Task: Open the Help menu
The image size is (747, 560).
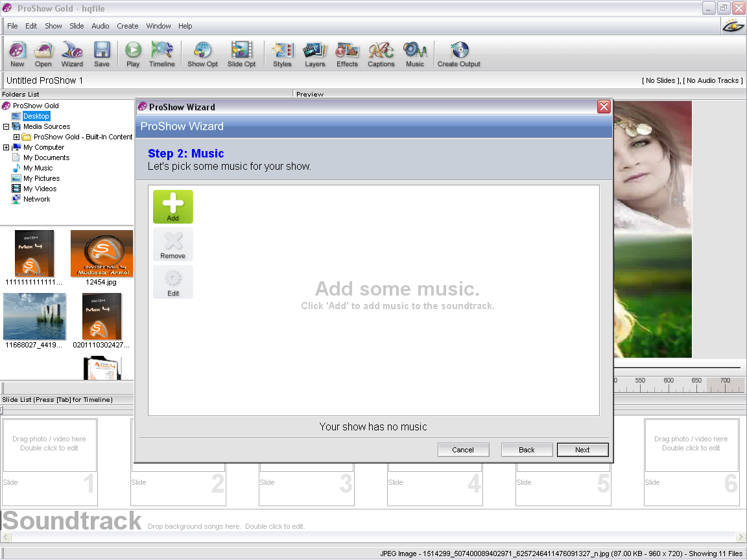Action: coord(185,26)
